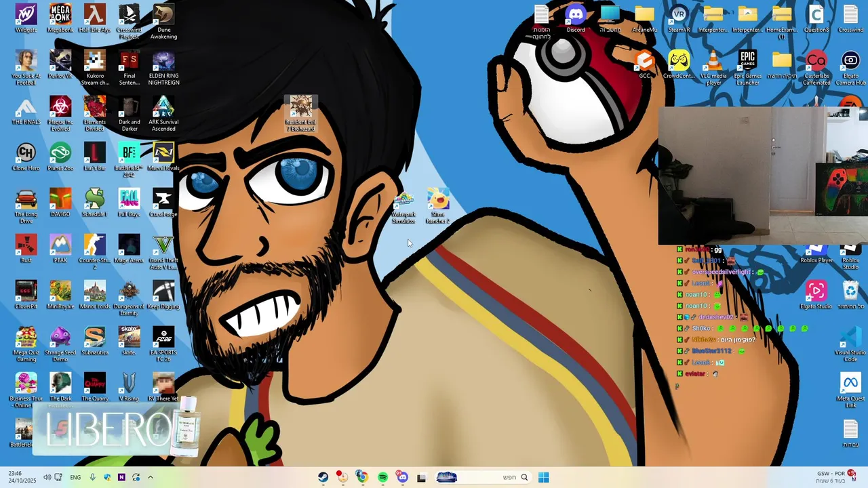Select the GCC desktop shortcut
This screenshot has height=488, width=868.
pos(644,64)
